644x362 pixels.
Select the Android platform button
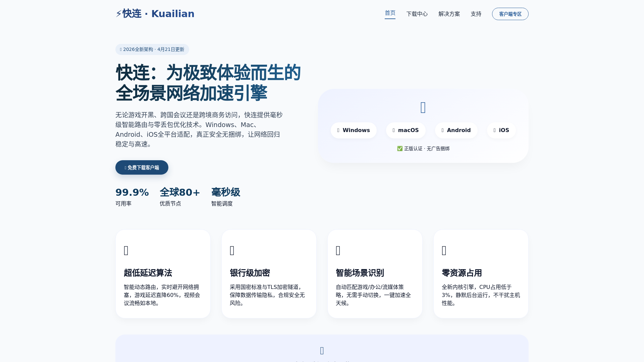point(456,130)
